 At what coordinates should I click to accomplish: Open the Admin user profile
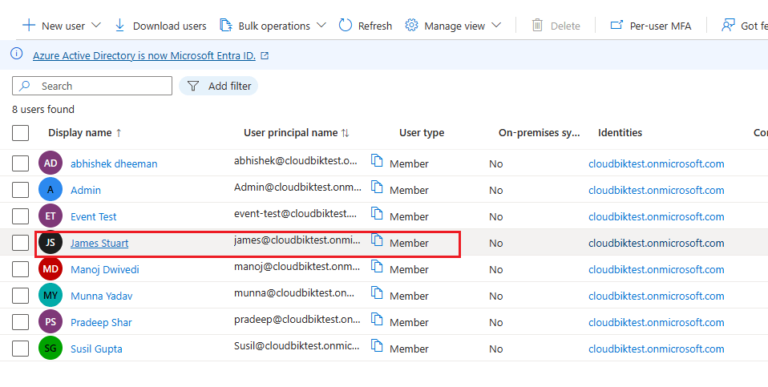pos(86,190)
